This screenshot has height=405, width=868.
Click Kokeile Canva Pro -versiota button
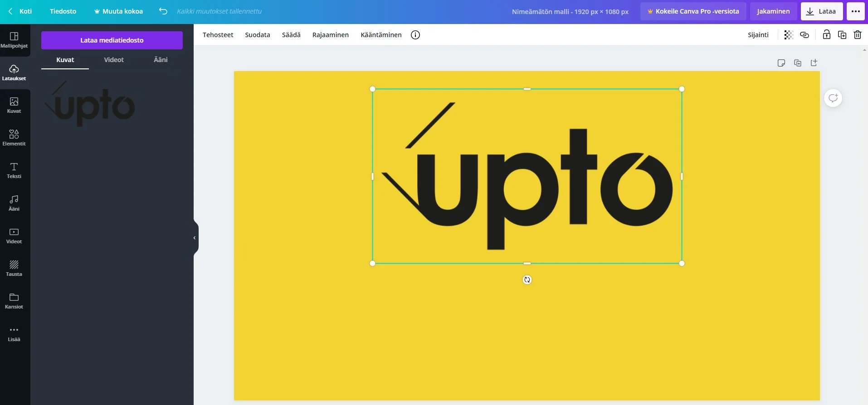[x=693, y=11]
